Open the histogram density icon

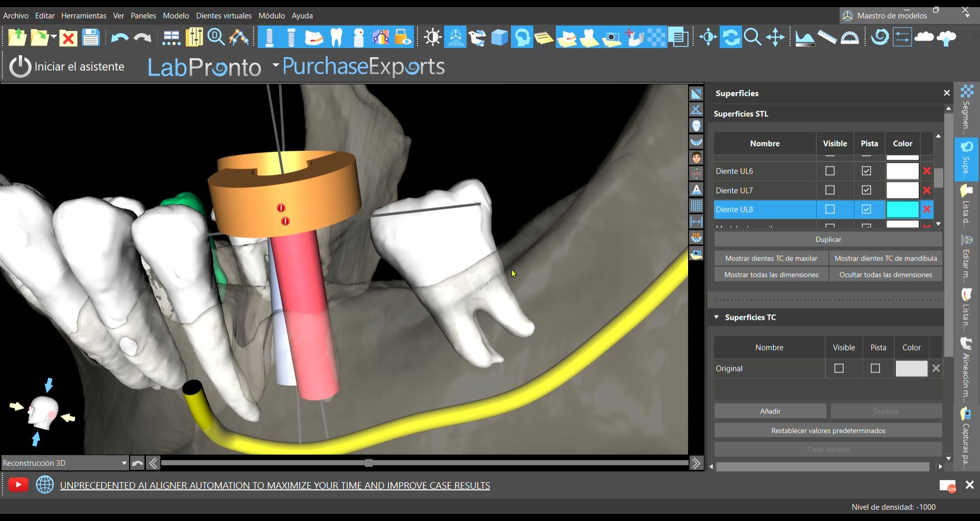click(805, 38)
